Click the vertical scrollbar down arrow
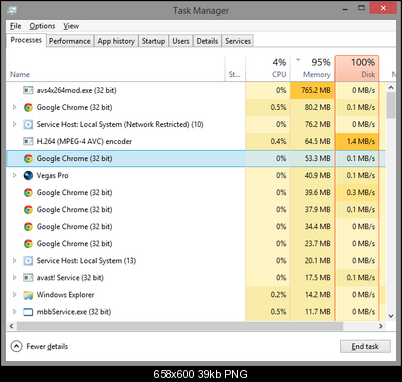 [391, 316]
